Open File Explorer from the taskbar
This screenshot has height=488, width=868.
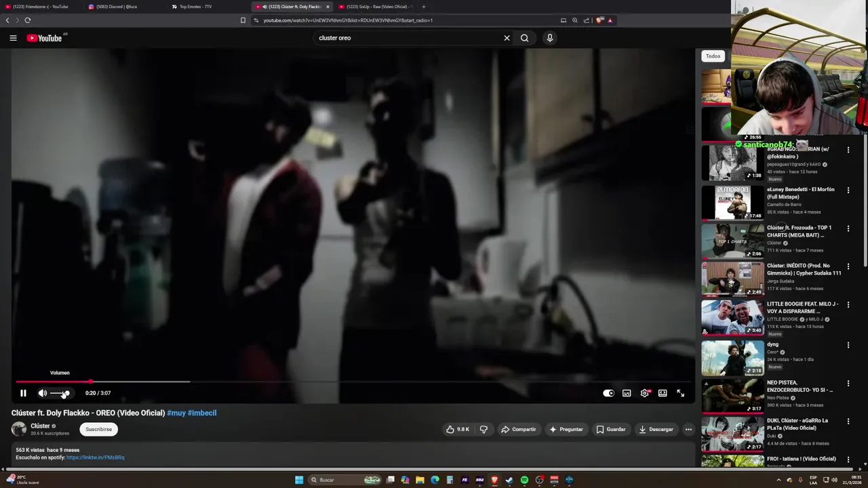pyautogui.click(x=420, y=480)
